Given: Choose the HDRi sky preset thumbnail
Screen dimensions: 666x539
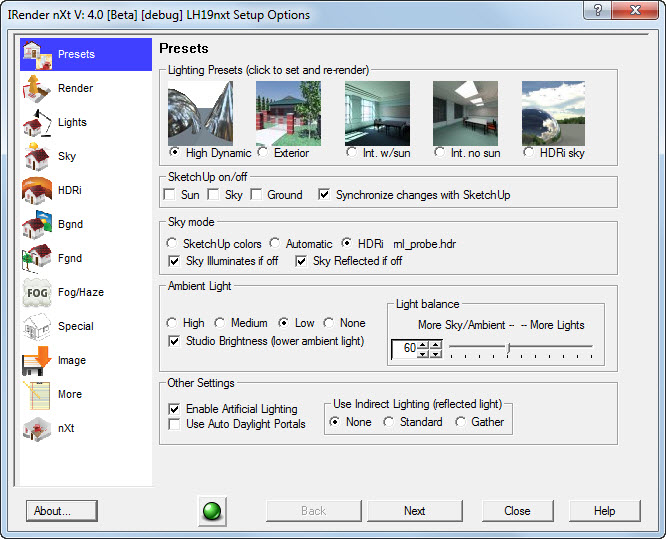Looking at the screenshot, I should pos(553,113).
